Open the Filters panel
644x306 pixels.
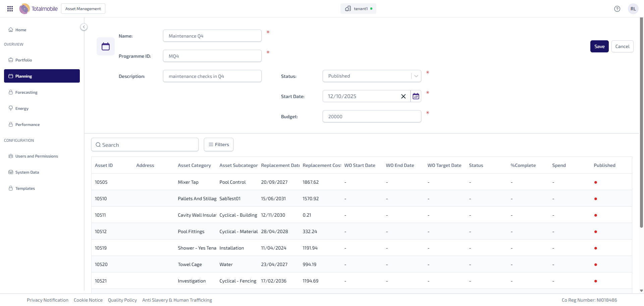(x=219, y=144)
